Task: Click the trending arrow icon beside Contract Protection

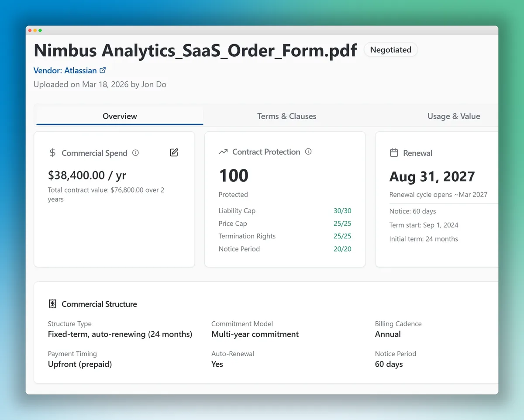Action: click(223, 152)
